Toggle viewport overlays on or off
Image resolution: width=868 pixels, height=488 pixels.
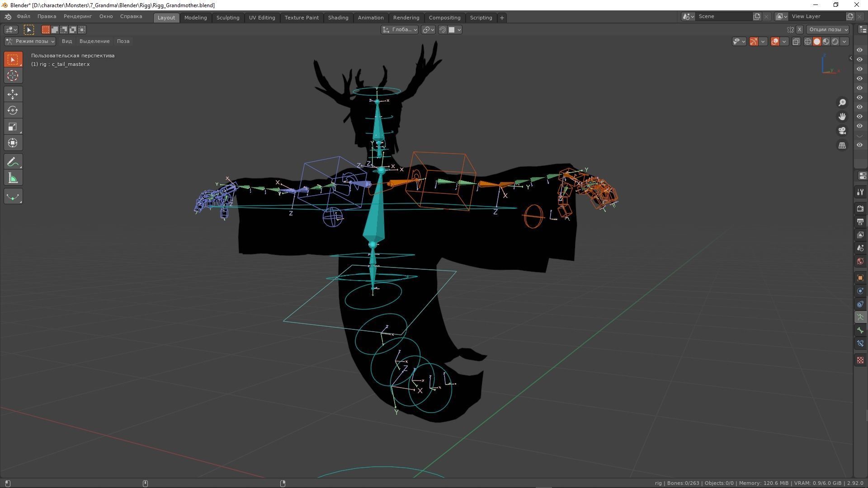[775, 42]
